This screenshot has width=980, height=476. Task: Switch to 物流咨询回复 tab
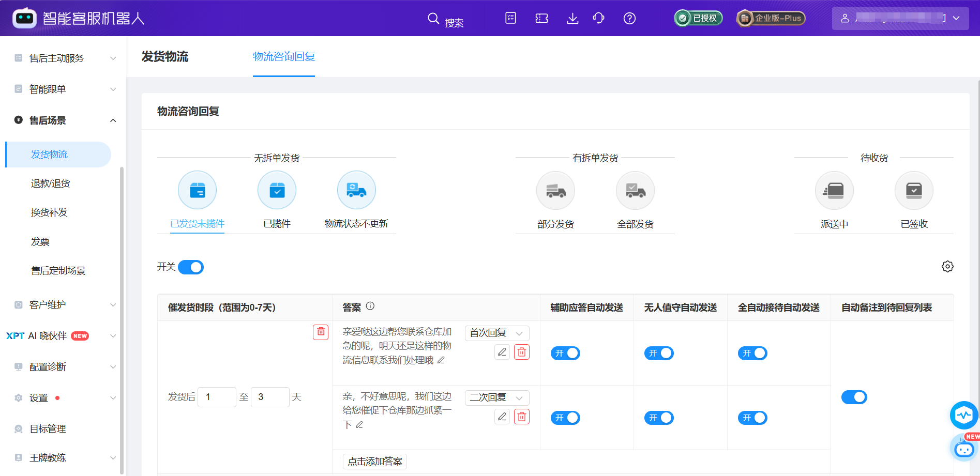[284, 56]
